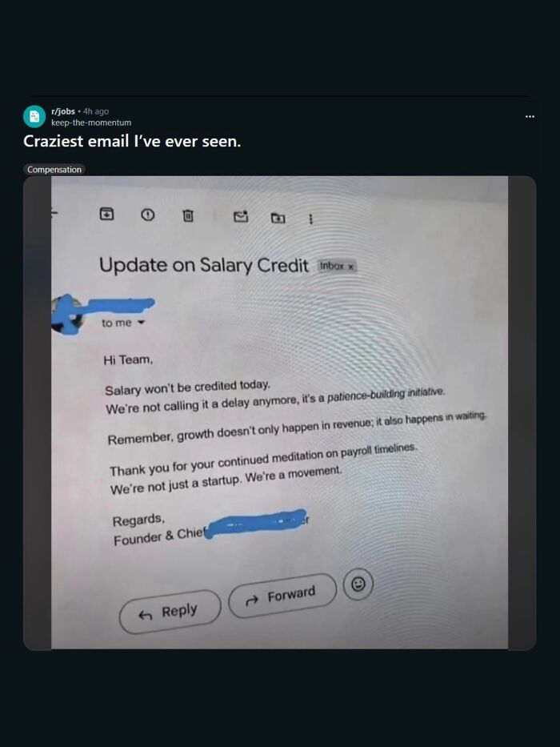Click the scribbled-over sender avatar
Viewport: 560px width, 747px height.
[68, 315]
